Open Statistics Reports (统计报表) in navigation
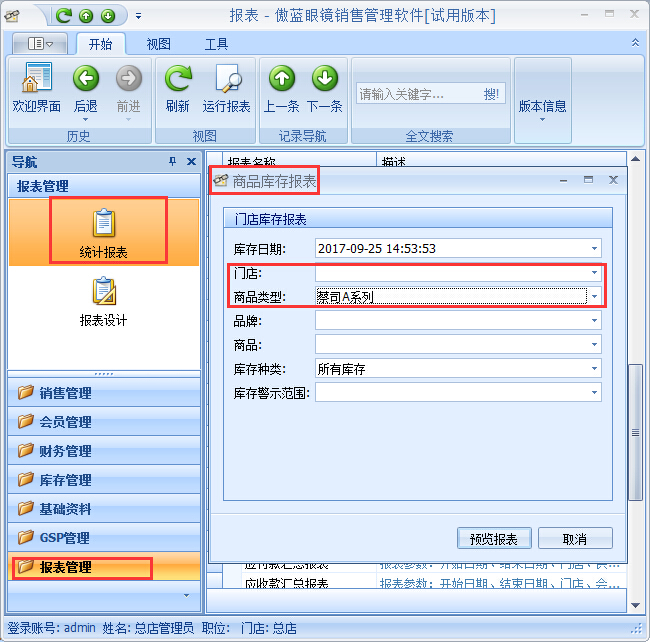The height and width of the screenshot is (642, 650). 104,232
